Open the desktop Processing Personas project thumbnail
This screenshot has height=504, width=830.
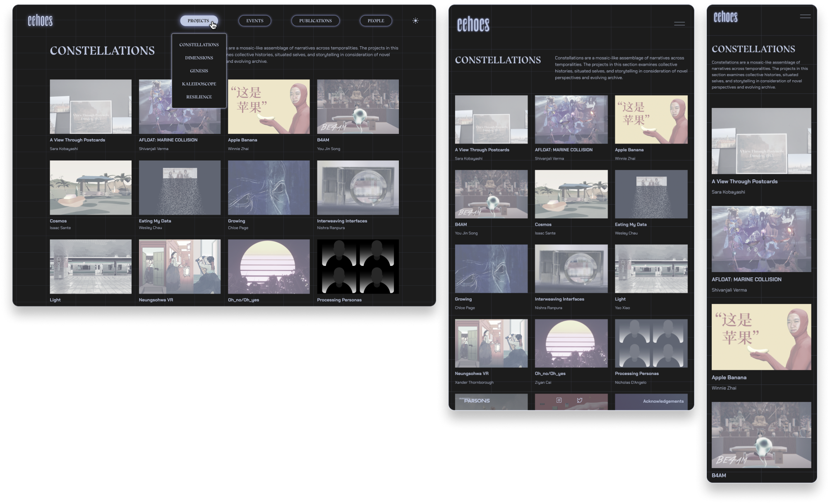click(358, 267)
